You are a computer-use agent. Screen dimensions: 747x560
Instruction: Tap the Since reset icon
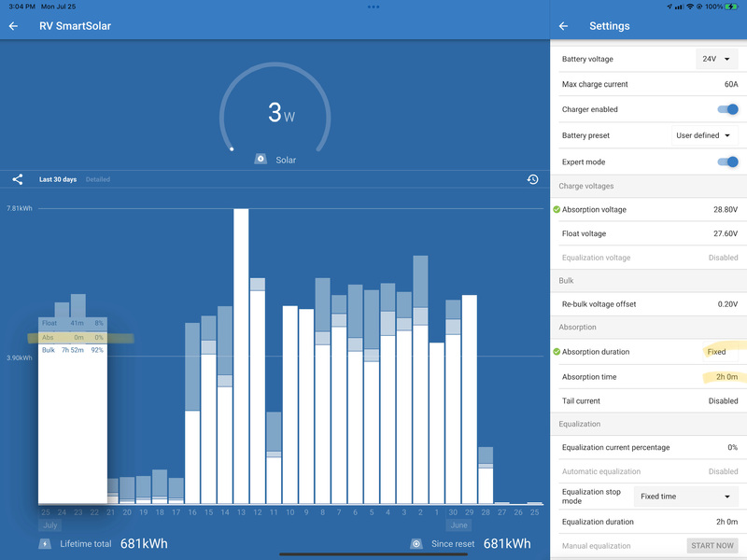pos(416,543)
